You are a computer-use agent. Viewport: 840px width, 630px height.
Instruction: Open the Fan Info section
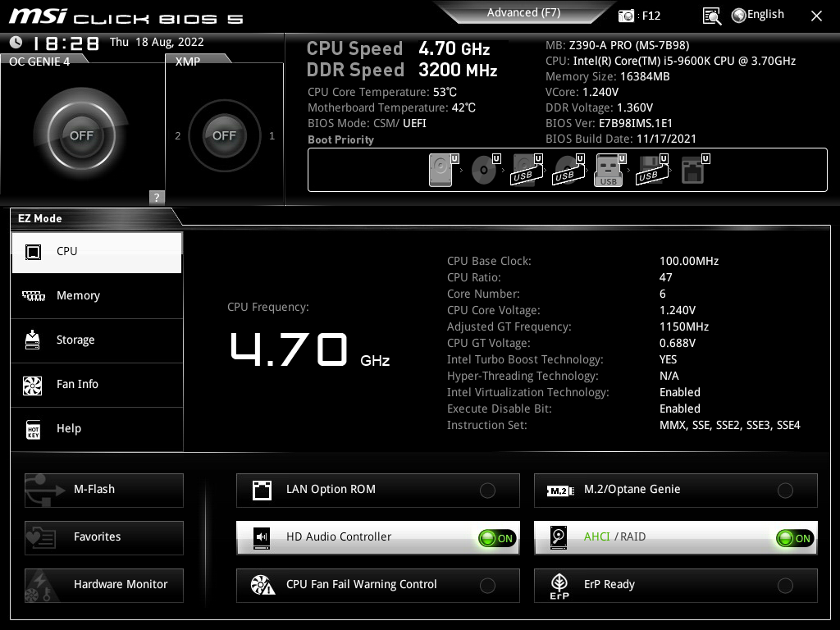pos(97,385)
